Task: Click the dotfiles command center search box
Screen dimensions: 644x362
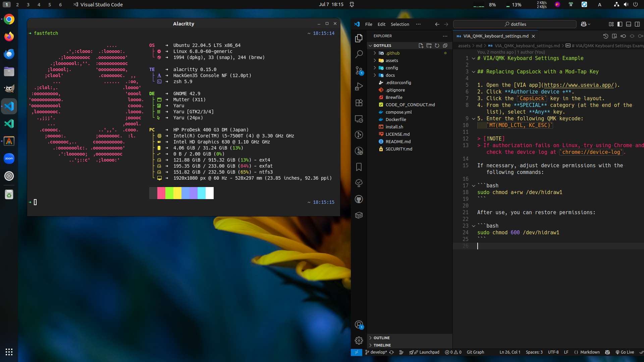Action: click(515, 24)
